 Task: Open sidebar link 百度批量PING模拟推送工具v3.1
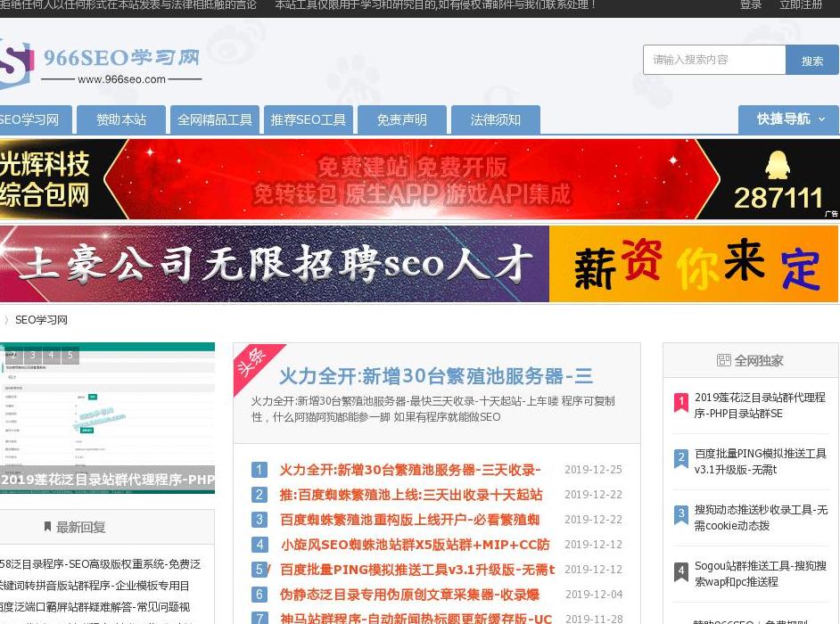tap(760, 462)
